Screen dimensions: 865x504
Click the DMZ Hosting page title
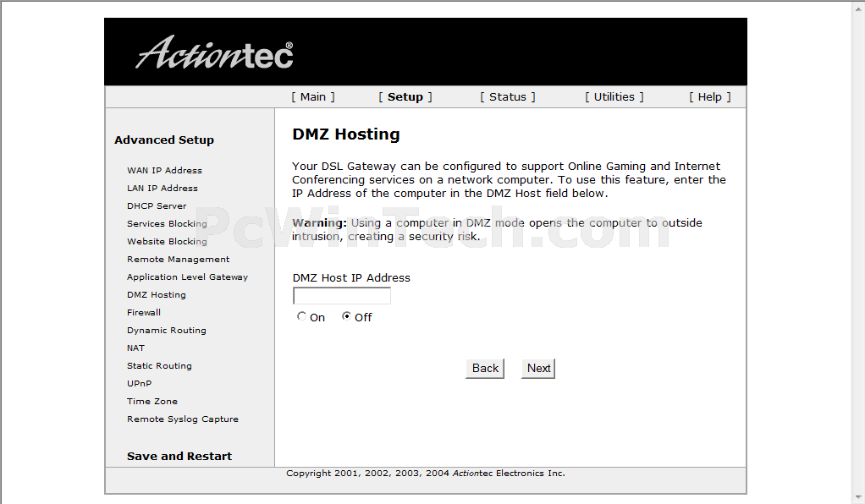(x=346, y=134)
